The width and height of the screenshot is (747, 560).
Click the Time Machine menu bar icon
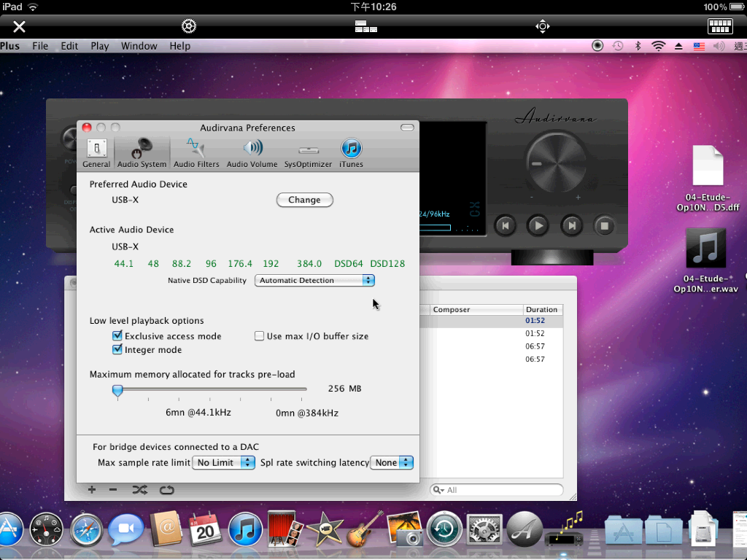[x=618, y=46]
